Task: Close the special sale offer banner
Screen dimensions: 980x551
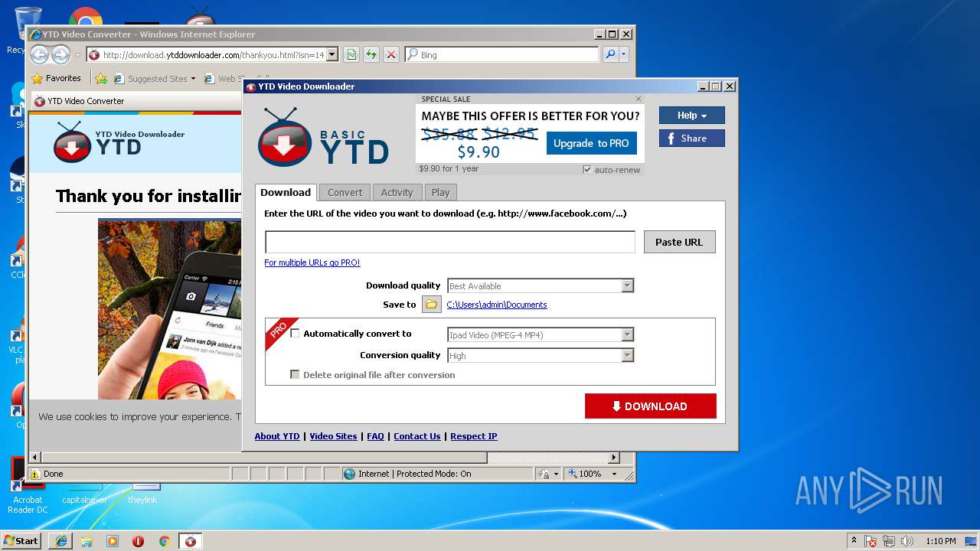Action: click(639, 99)
